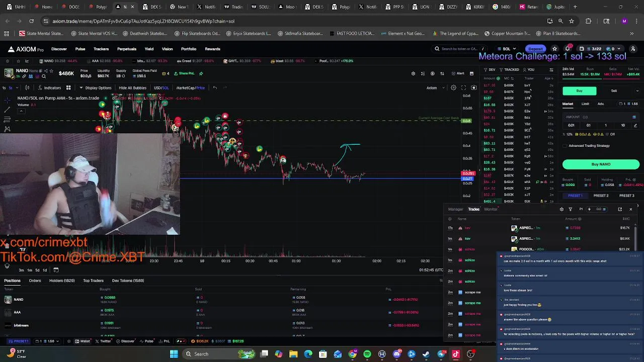Take a chart snapshot with camera
The image size is (644, 362).
tap(473, 88)
